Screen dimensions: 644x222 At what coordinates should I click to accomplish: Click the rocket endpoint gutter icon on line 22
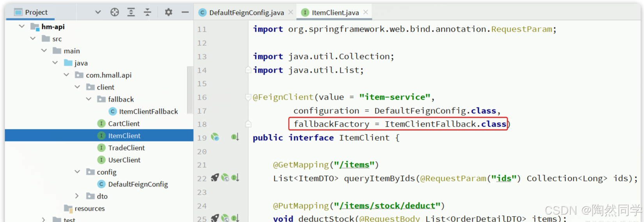pos(215,178)
